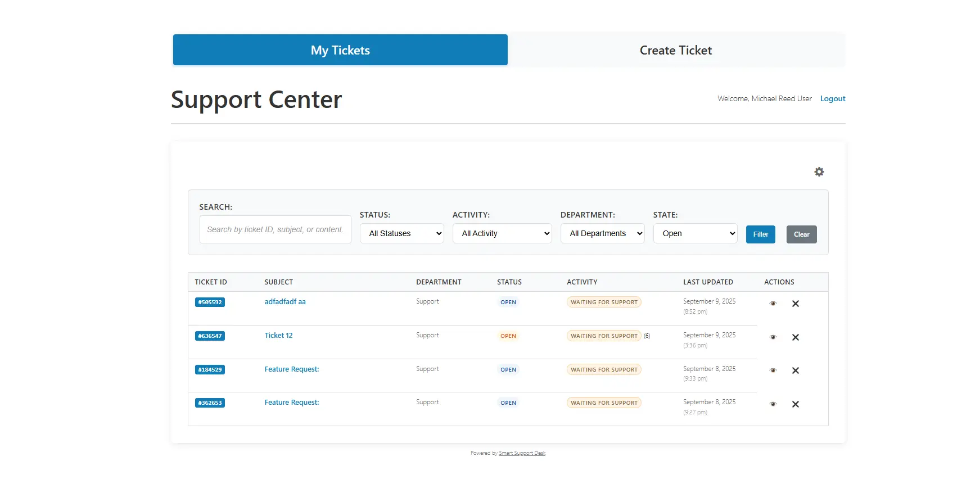The width and height of the screenshot is (980, 479).
Task: Log out via the Logout link
Action: (833, 99)
